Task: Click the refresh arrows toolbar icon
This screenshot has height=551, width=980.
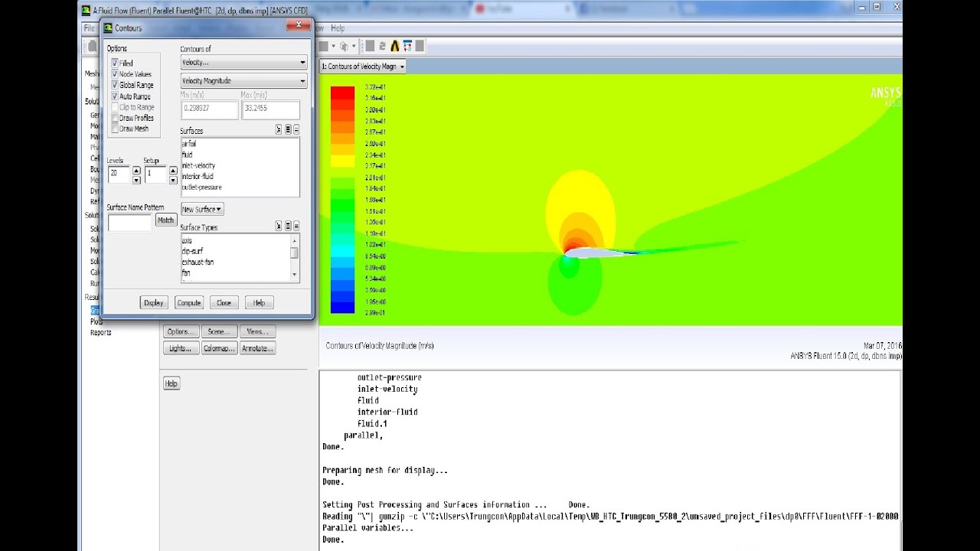Action: tap(382, 46)
